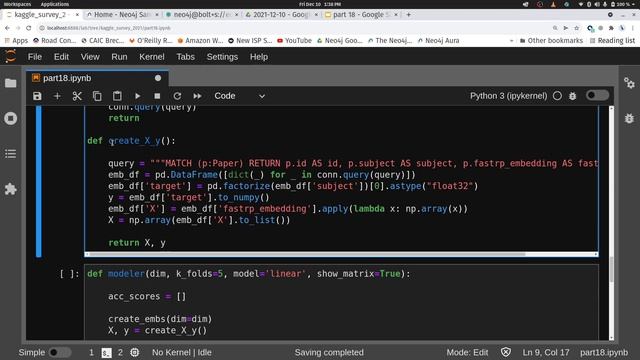640x360 pixels.
Task: Open the extension manager puzzle icon
Action: tap(11, 189)
